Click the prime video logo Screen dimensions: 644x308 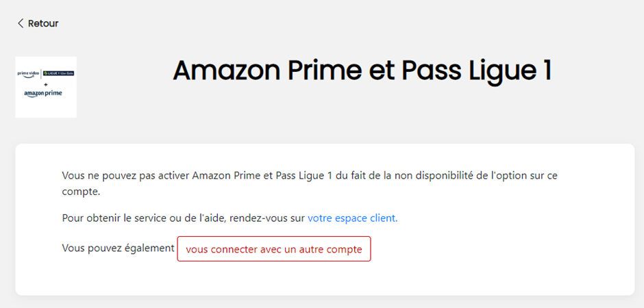29,72
